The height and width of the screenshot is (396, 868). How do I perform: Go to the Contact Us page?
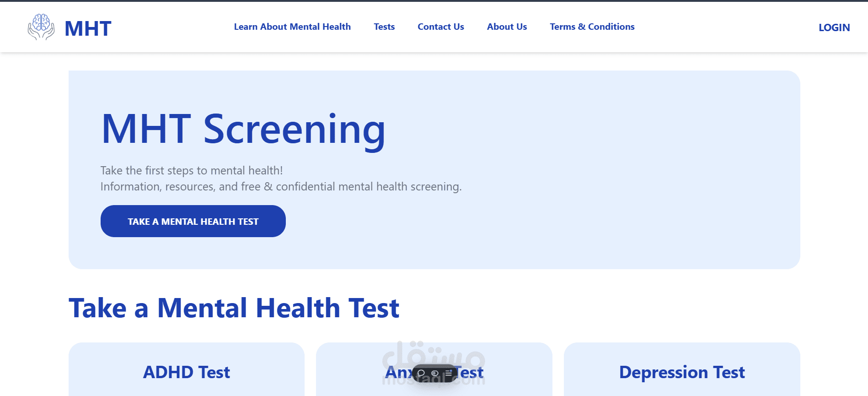[x=441, y=27]
